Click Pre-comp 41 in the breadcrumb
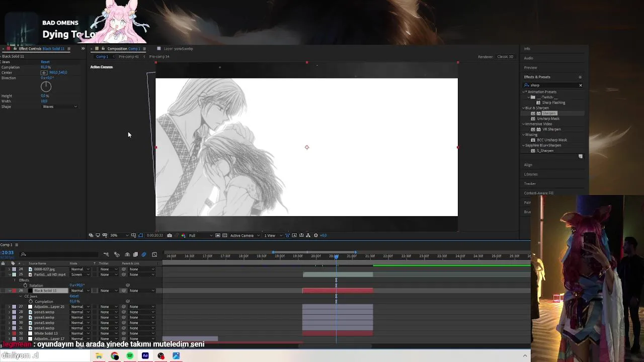 coord(128,57)
